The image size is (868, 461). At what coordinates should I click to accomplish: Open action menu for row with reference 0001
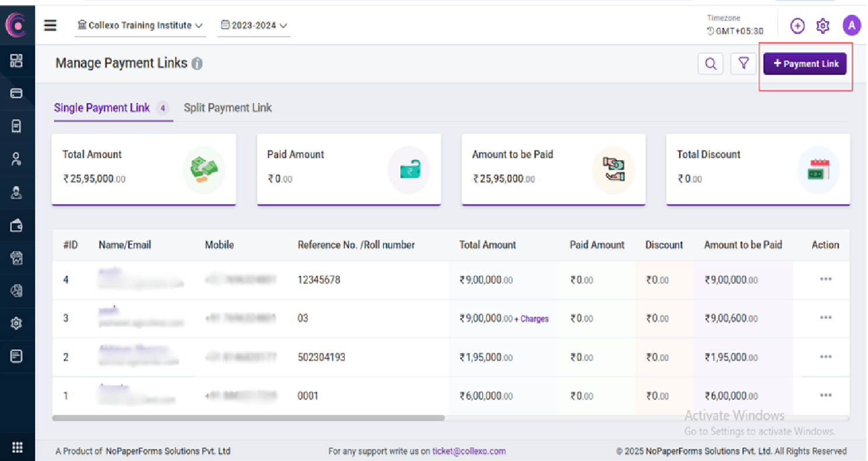[825, 395]
